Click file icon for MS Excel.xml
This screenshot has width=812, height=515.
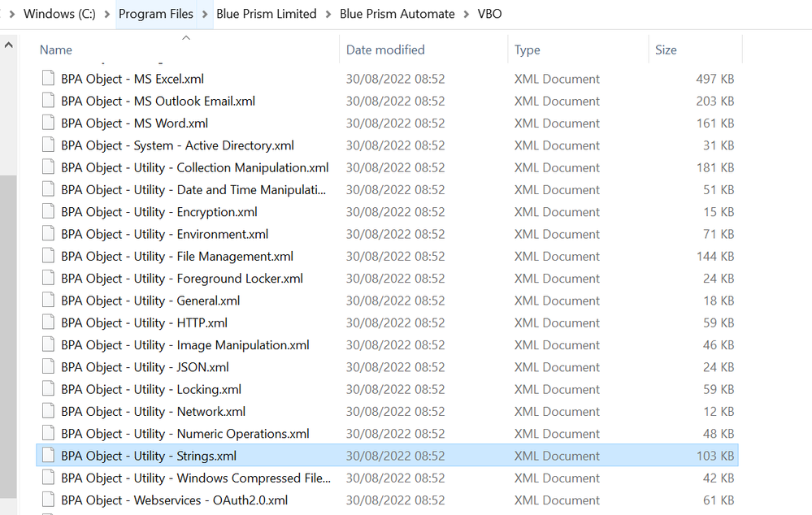(48, 78)
